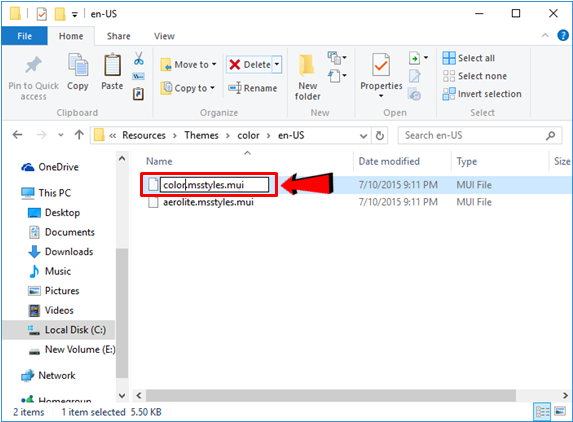This screenshot has height=422, width=573.
Task: Click the History icon in Open group
Action: tap(414, 94)
